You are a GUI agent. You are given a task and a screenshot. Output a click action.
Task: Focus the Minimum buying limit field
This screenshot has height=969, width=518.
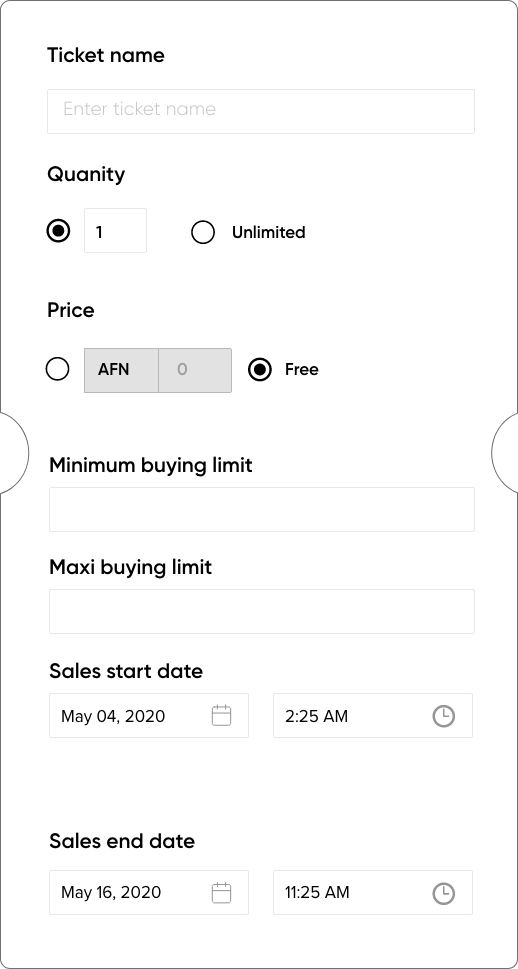click(262, 509)
